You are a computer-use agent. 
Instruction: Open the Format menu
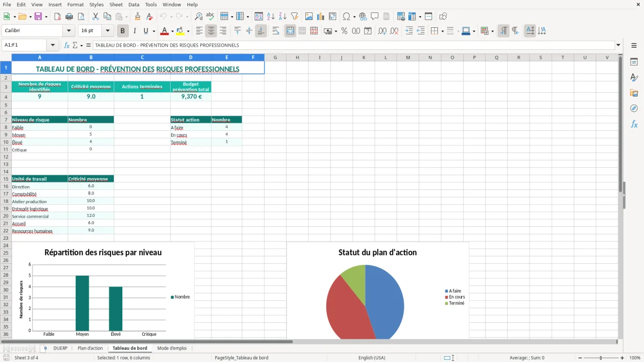pos(75,4)
